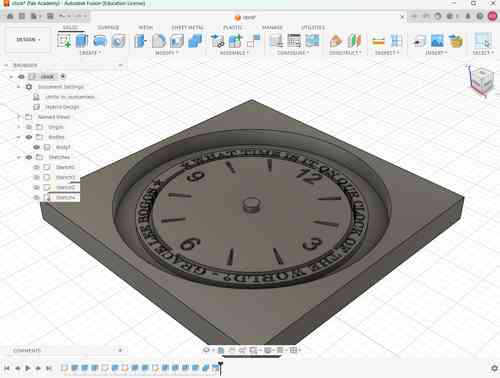The height and width of the screenshot is (378, 500).
Task: Activate the Measure tool
Action: (378, 41)
